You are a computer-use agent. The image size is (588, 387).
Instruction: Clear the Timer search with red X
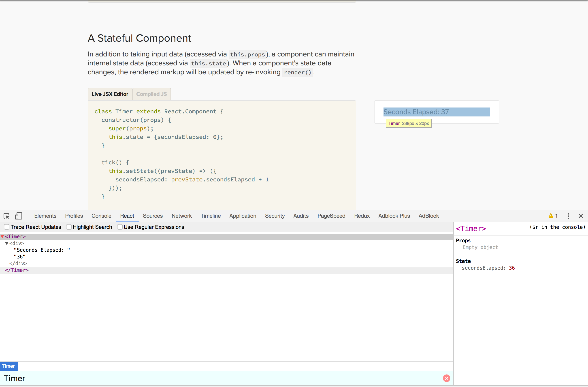(x=446, y=378)
